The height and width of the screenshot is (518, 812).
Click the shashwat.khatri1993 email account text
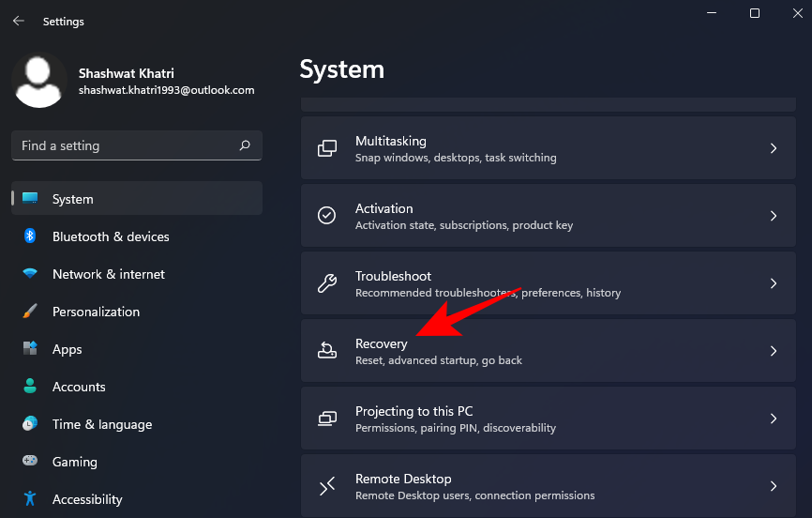tap(166, 90)
